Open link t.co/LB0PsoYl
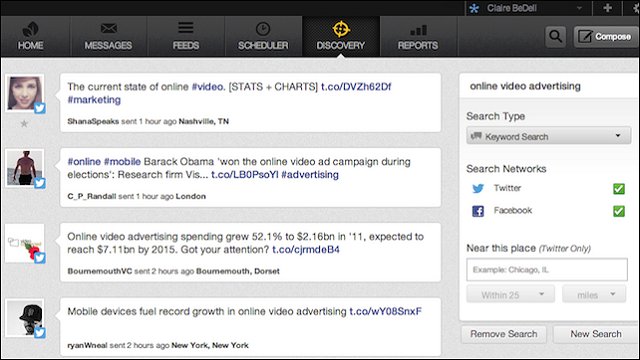 point(244,175)
